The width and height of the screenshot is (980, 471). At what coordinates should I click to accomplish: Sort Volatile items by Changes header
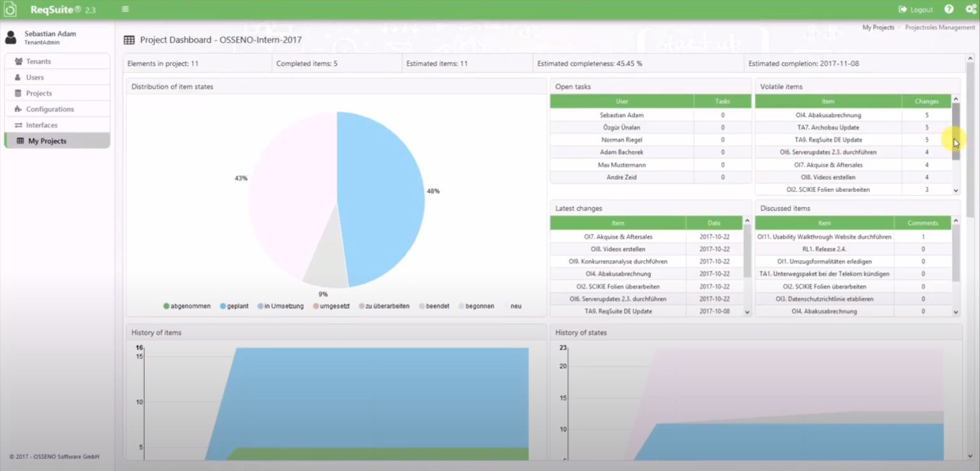click(926, 101)
